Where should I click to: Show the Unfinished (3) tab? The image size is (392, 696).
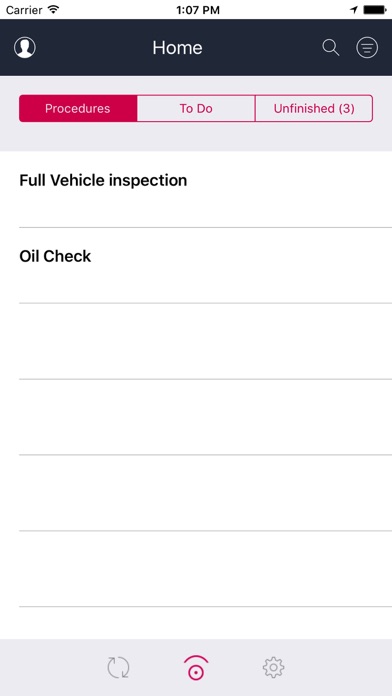point(314,108)
